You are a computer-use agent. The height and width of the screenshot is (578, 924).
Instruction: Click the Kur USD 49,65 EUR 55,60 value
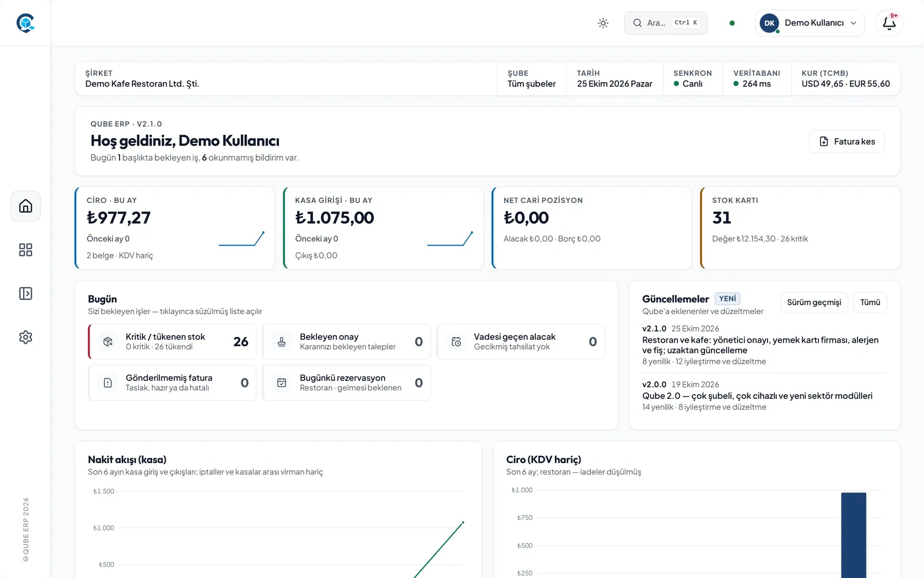pyautogui.click(x=845, y=84)
